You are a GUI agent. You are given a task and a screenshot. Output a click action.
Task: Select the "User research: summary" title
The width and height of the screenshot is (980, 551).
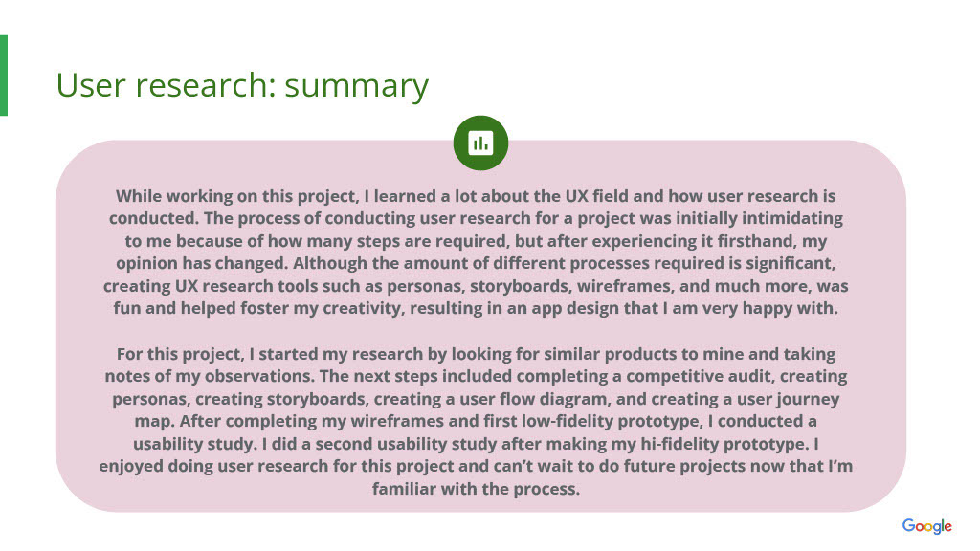pyautogui.click(x=242, y=85)
